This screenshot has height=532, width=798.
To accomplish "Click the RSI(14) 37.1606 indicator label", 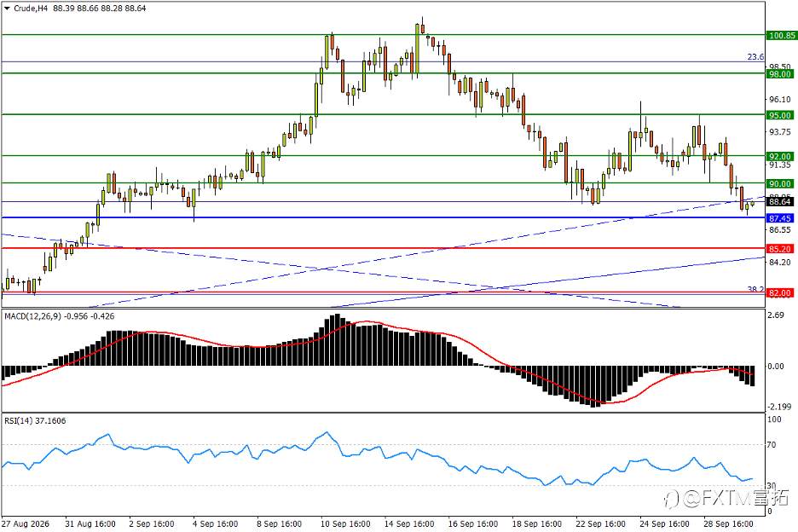I will (35, 421).
